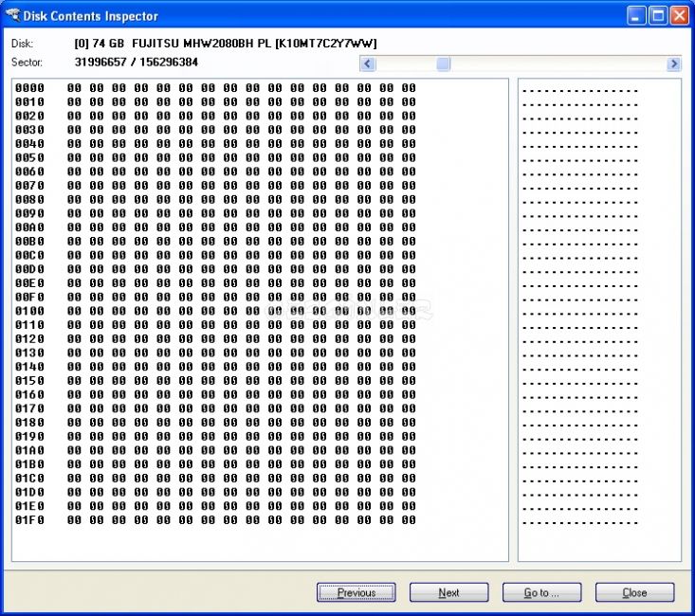The width and height of the screenshot is (695, 616).
Task: Click offset 00C0 row label
Action: (29, 255)
